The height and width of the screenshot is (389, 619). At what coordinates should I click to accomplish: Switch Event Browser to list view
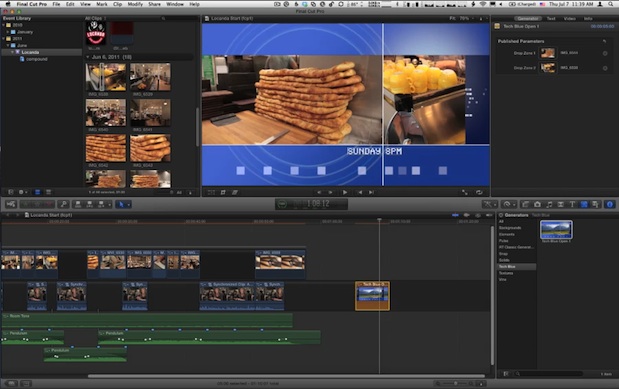click(x=48, y=192)
